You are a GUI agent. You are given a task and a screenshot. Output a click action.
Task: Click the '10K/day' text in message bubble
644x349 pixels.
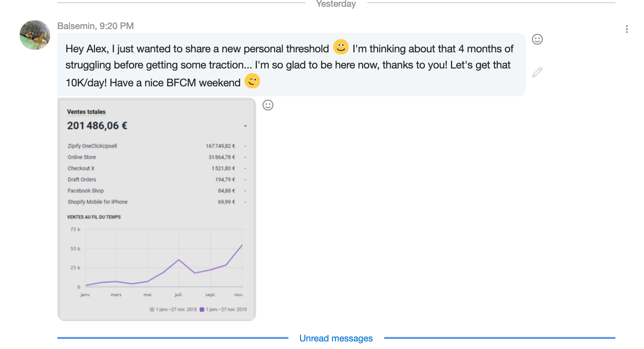pyautogui.click(x=86, y=83)
